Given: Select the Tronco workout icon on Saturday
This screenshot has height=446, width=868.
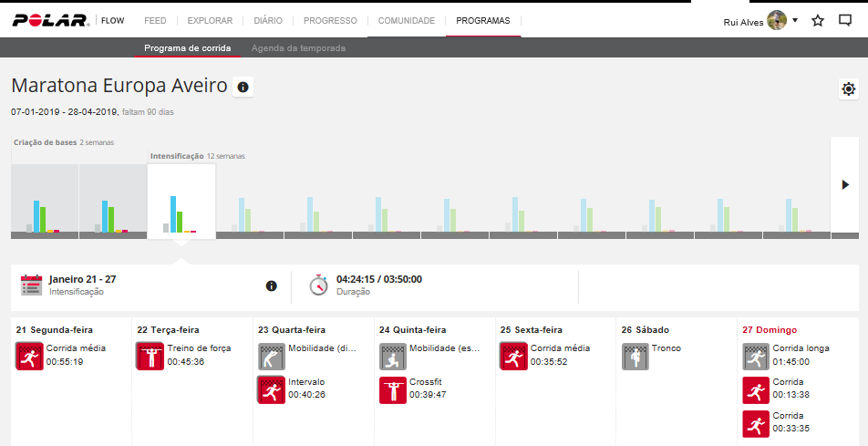Looking at the screenshot, I should (635, 356).
